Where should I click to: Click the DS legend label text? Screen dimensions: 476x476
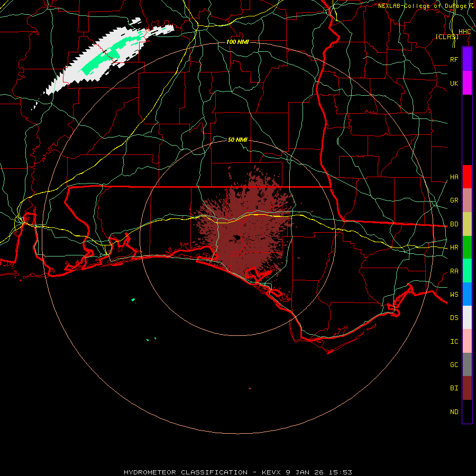[454, 318]
